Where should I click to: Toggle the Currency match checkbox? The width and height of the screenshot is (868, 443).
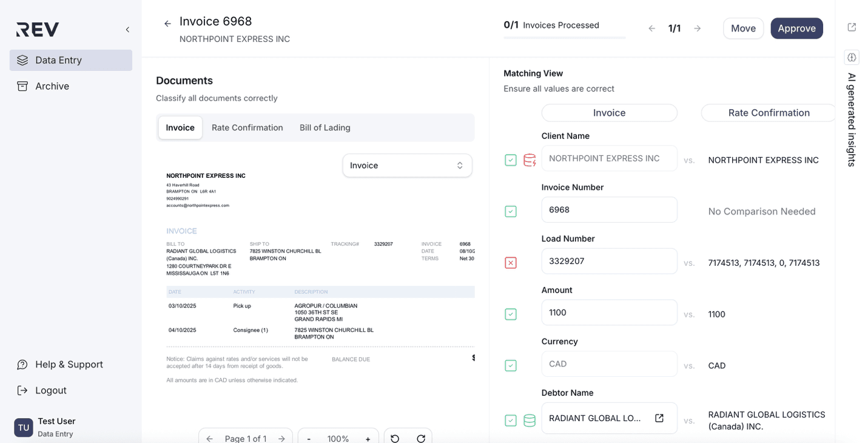pos(510,365)
